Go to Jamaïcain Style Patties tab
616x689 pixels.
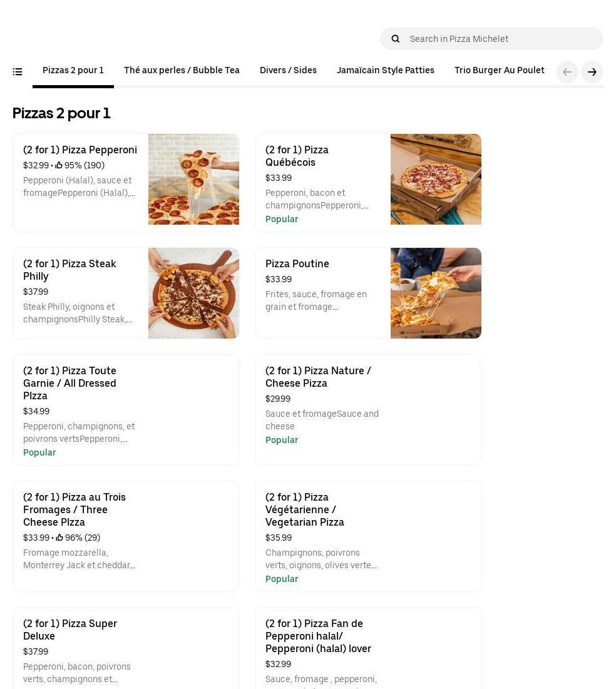tap(386, 71)
